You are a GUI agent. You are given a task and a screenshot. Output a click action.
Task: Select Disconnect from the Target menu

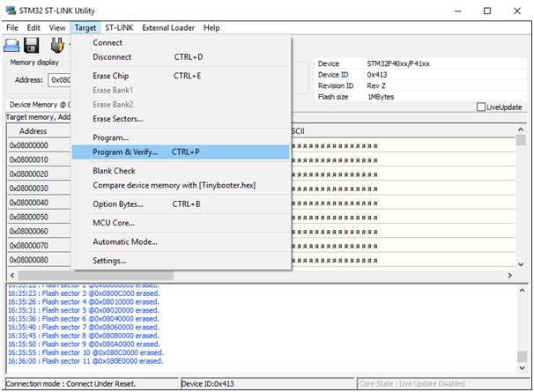click(x=181, y=57)
